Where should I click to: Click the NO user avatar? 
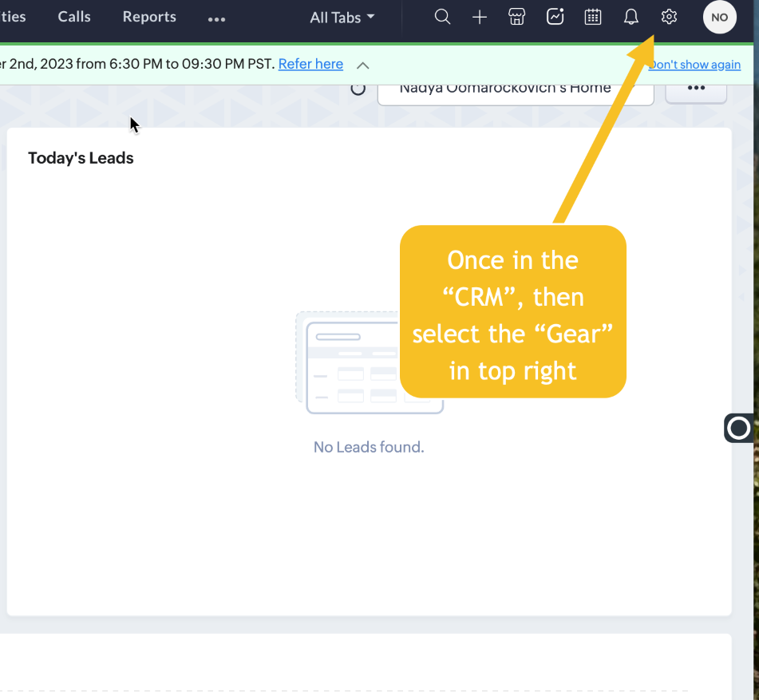[719, 17]
